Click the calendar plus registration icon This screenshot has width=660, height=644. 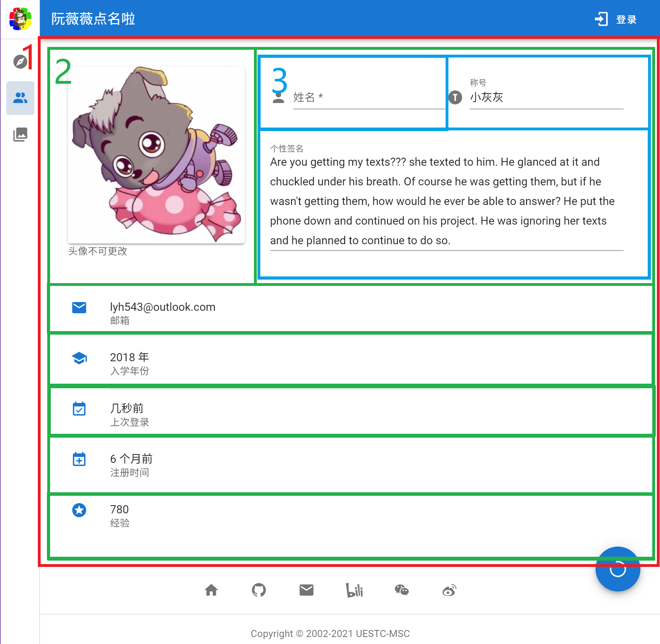(x=79, y=459)
